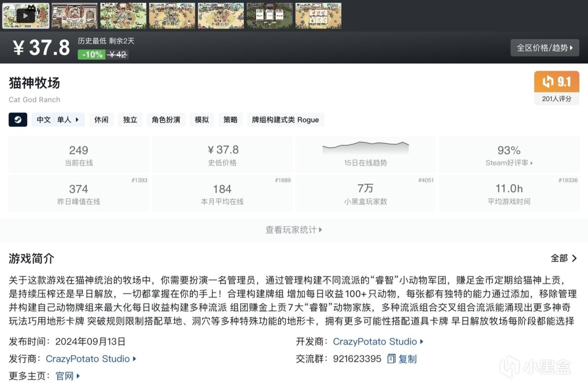The height and width of the screenshot is (388, 588).
Task: Click the #1393 rank label
Action: point(139,180)
